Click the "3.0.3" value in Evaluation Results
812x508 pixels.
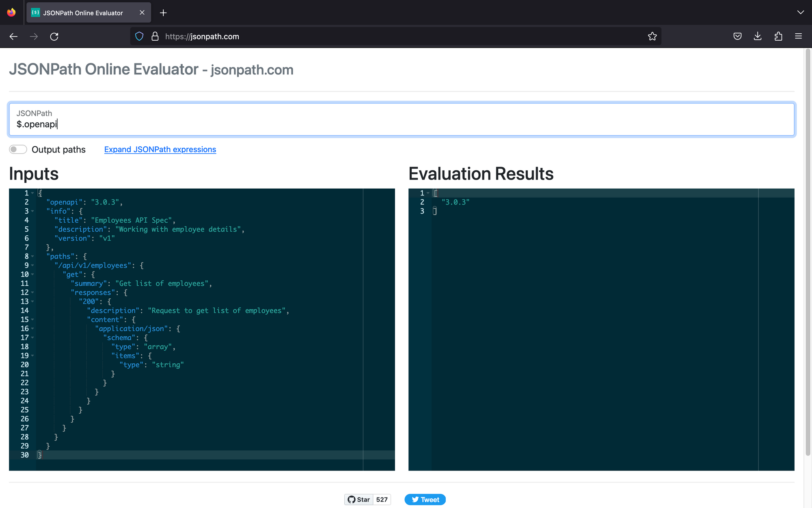click(456, 202)
